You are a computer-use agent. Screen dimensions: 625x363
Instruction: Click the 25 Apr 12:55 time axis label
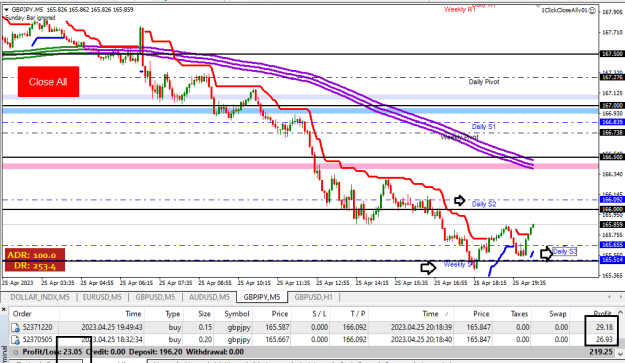point(333,283)
